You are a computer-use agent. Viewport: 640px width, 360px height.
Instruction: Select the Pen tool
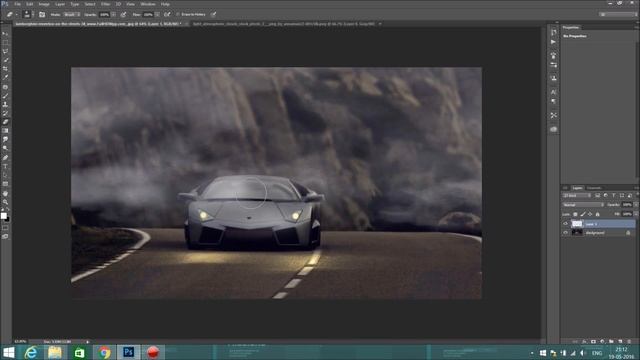pyautogui.click(x=5, y=158)
